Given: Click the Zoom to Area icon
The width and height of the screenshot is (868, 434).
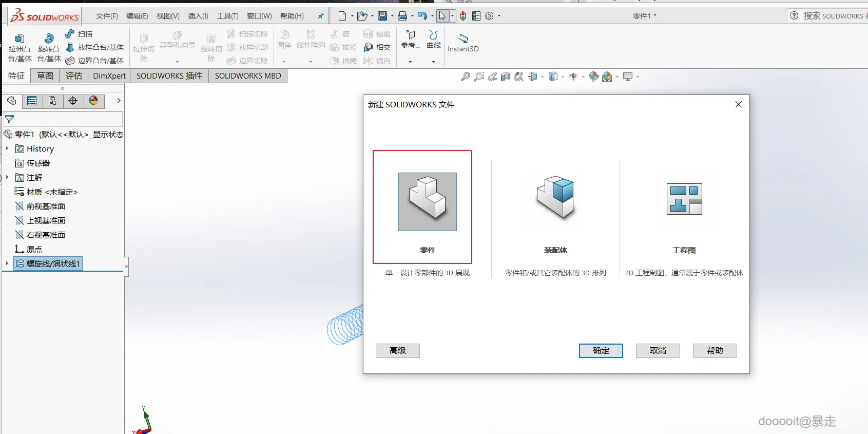Looking at the screenshot, I should coord(479,77).
